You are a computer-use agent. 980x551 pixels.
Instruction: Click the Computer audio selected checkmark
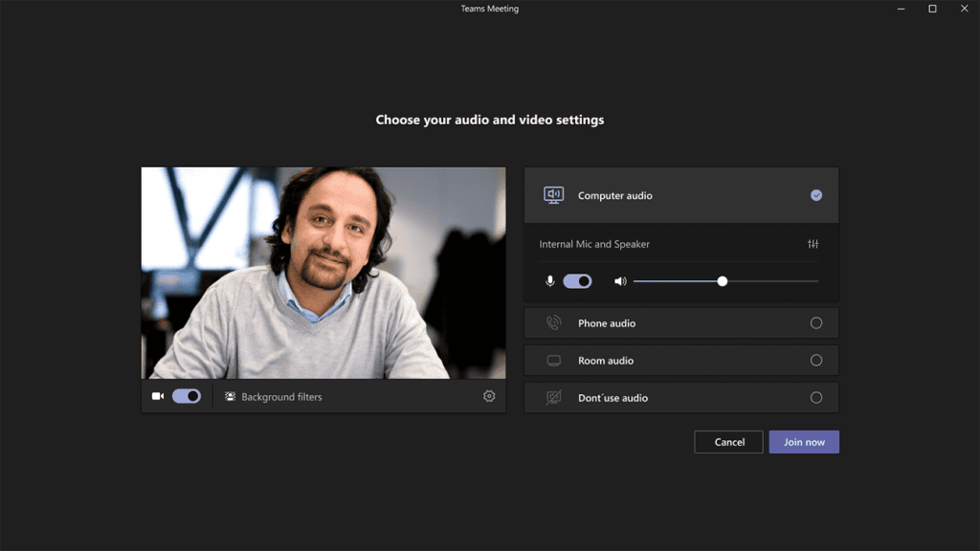pyautogui.click(x=816, y=195)
